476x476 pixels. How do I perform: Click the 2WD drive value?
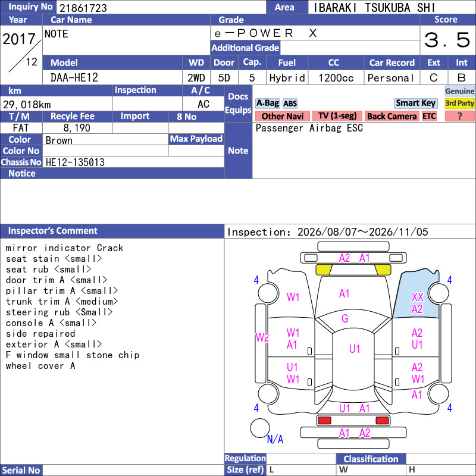[x=196, y=78]
